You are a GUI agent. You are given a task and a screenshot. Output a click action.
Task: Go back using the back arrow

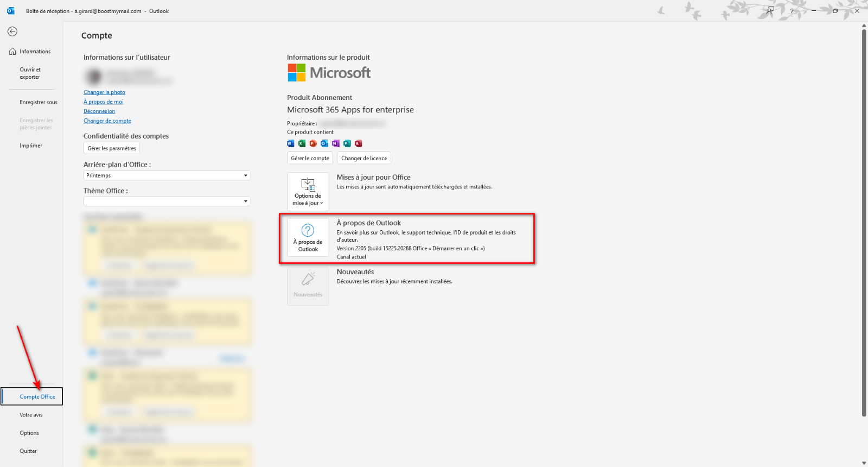(12, 31)
